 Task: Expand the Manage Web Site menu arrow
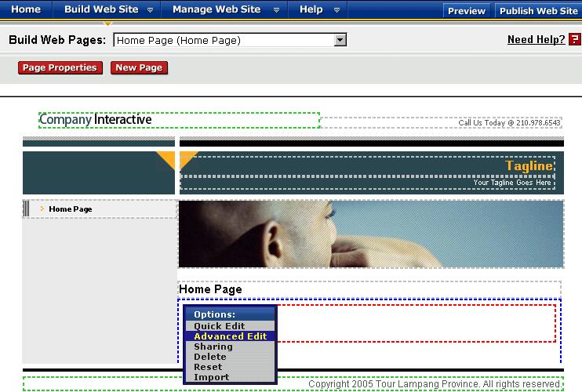pos(276,10)
